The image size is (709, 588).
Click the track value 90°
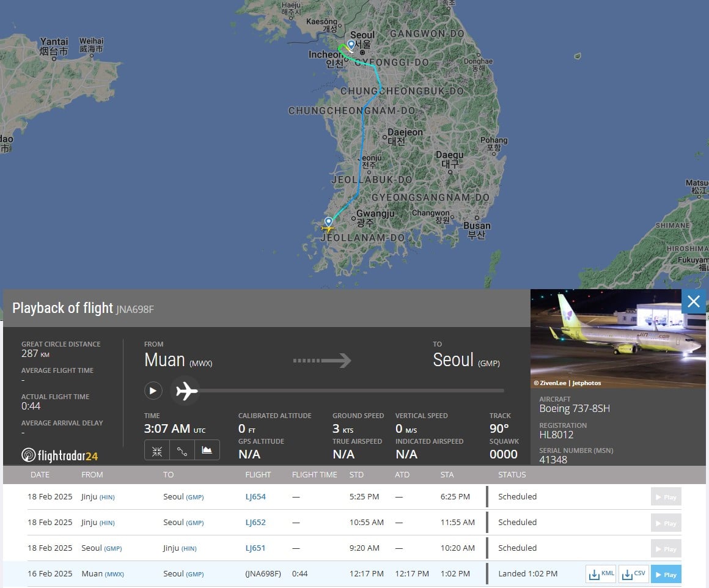(x=499, y=428)
